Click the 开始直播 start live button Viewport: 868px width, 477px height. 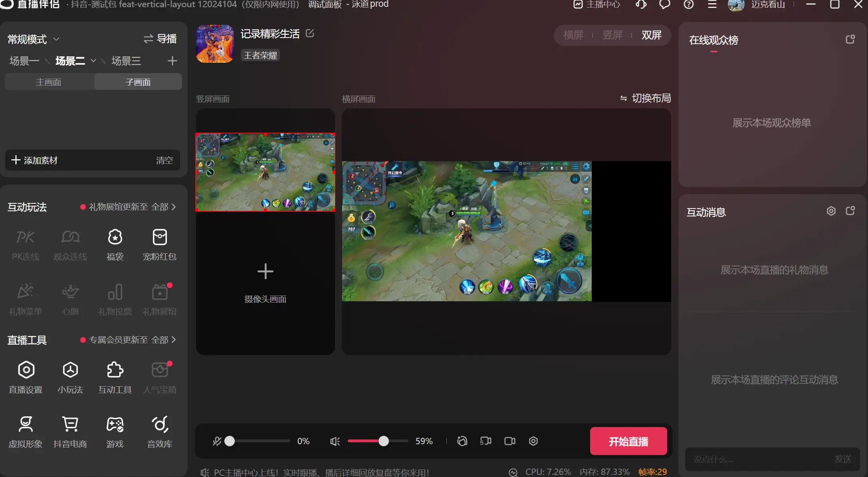click(628, 441)
